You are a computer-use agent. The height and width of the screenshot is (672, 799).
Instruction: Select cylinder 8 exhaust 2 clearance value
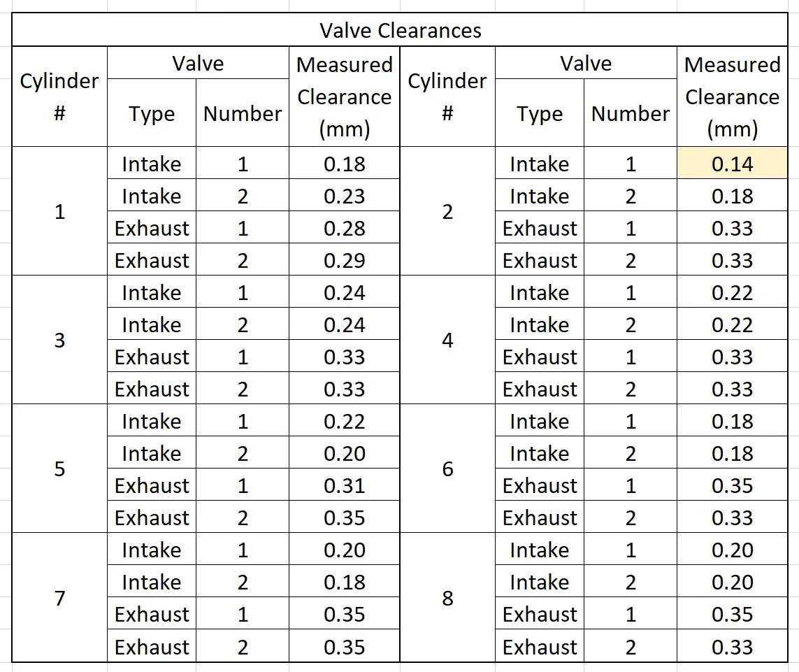732,646
